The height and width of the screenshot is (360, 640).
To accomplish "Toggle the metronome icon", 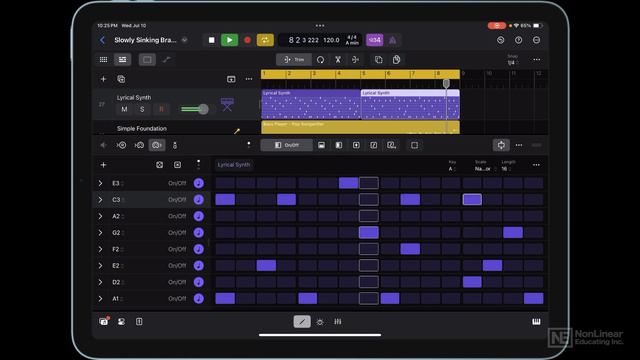I will [x=392, y=40].
